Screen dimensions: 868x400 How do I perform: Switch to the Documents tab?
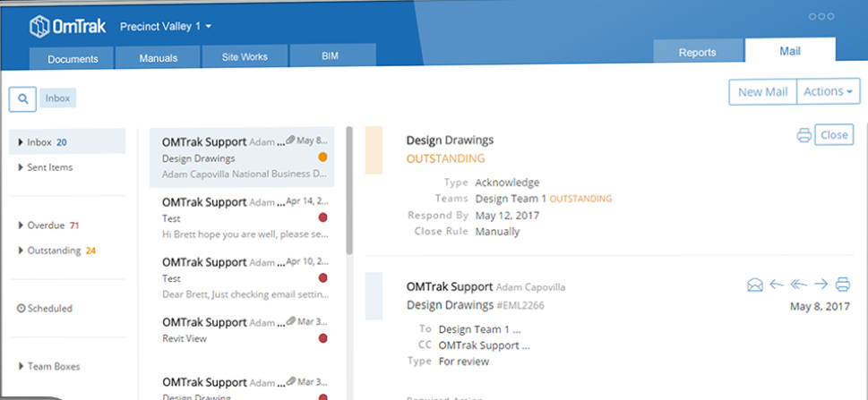tap(73, 59)
